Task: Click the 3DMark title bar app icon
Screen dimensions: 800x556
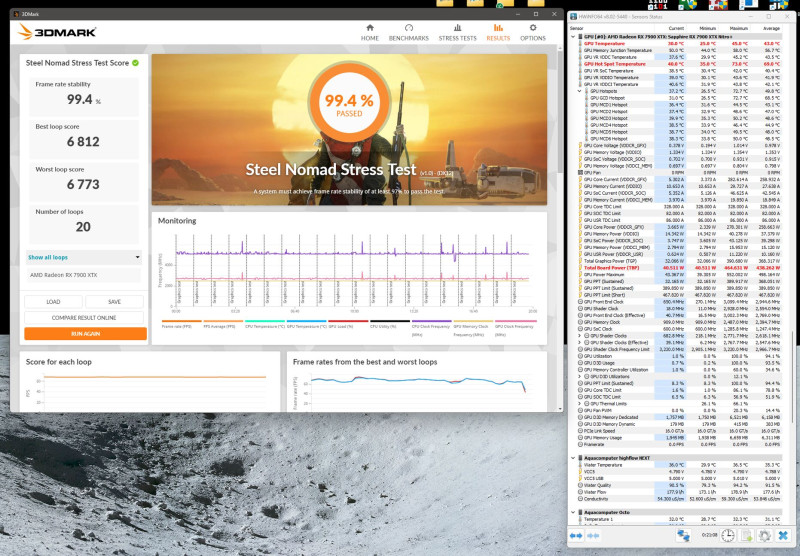Action: (16, 14)
